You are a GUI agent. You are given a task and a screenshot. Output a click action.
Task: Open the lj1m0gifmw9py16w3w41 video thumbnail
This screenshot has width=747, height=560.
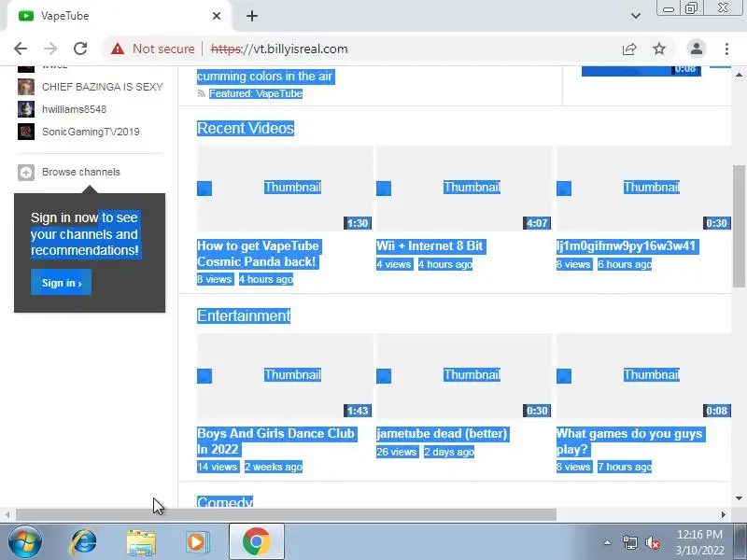pyautogui.click(x=643, y=189)
